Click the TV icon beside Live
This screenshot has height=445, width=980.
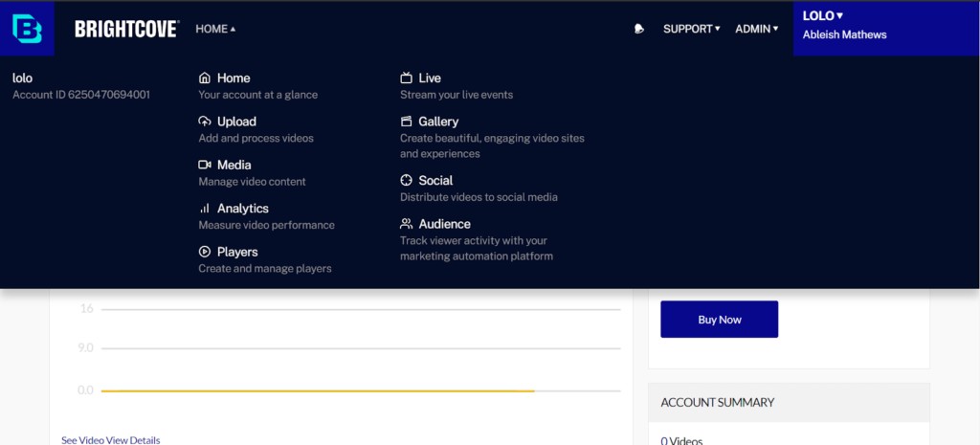406,78
